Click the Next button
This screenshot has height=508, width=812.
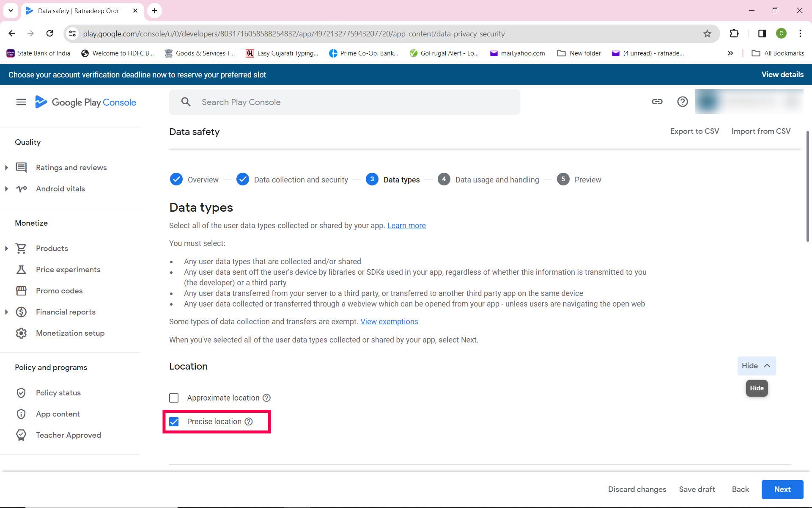[x=782, y=489]
